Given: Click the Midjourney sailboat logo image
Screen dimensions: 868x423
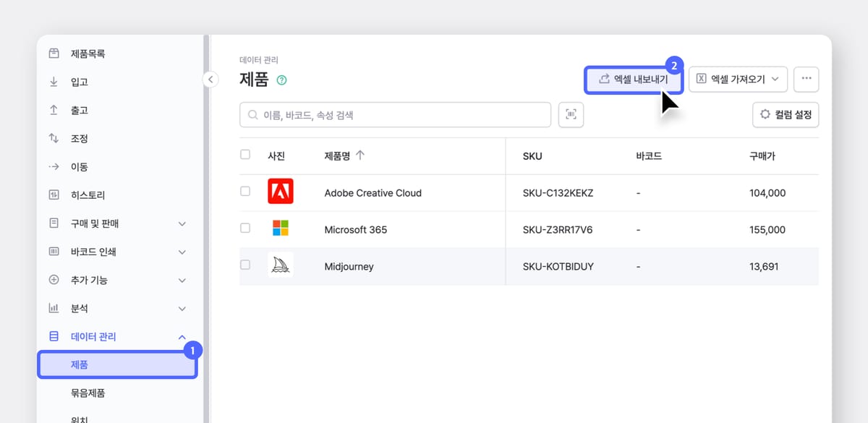Looking at the screenshot, I should 280,266.
